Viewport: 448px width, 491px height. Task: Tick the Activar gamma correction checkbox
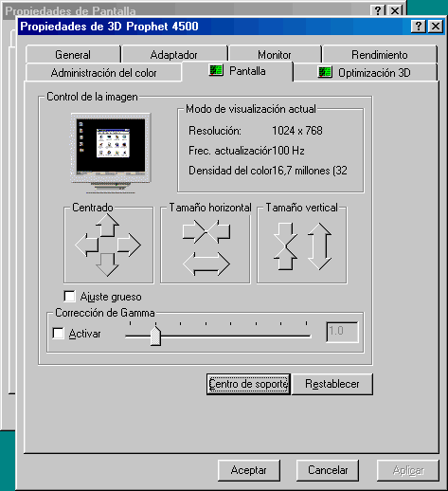pyautogui.click(x=58, y=334)
